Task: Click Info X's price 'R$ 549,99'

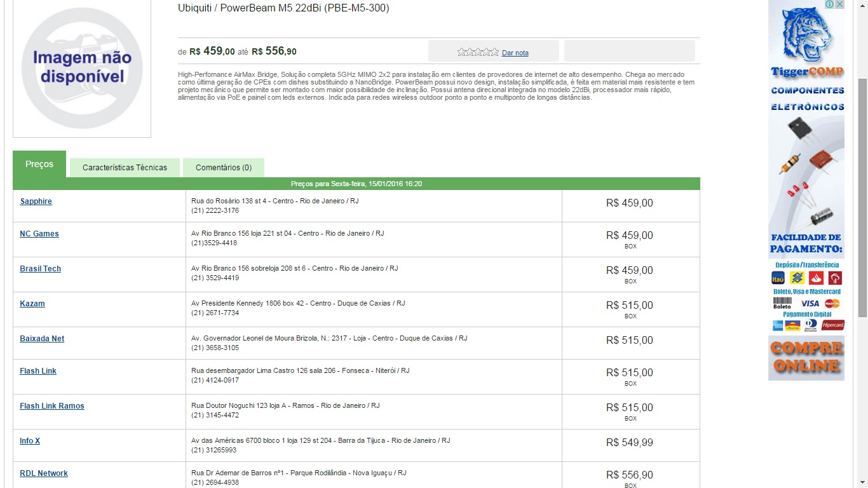Action: [630, 443]
